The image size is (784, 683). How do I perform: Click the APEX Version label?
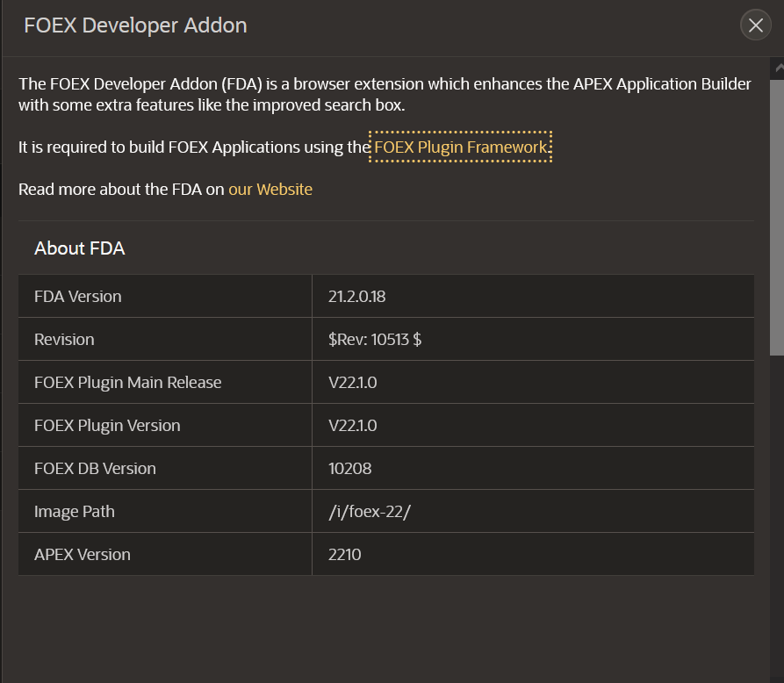pos(83,555)
